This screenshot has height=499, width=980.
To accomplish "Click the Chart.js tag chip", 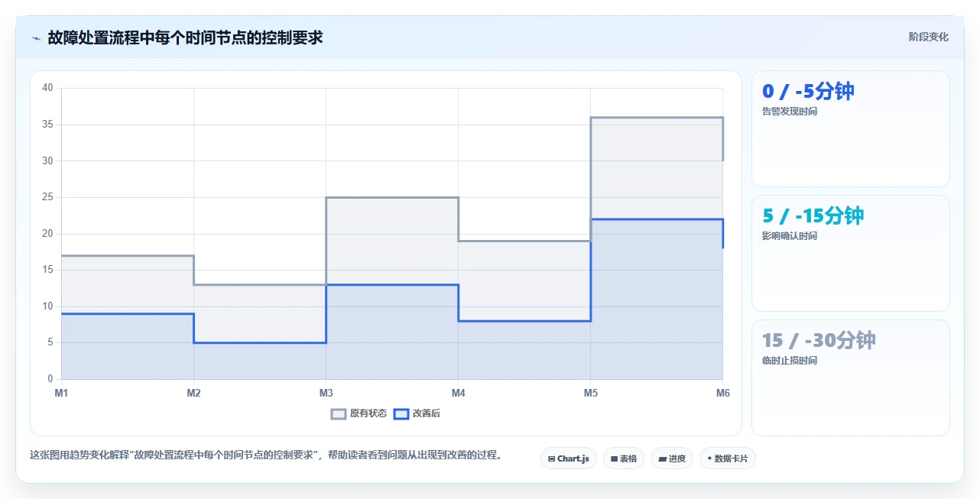I will point(569,458).
